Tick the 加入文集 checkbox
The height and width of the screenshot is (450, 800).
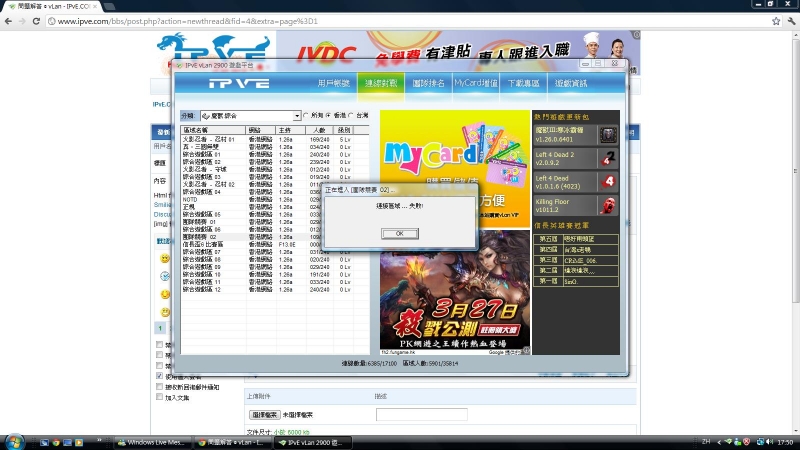pos(160,397)
